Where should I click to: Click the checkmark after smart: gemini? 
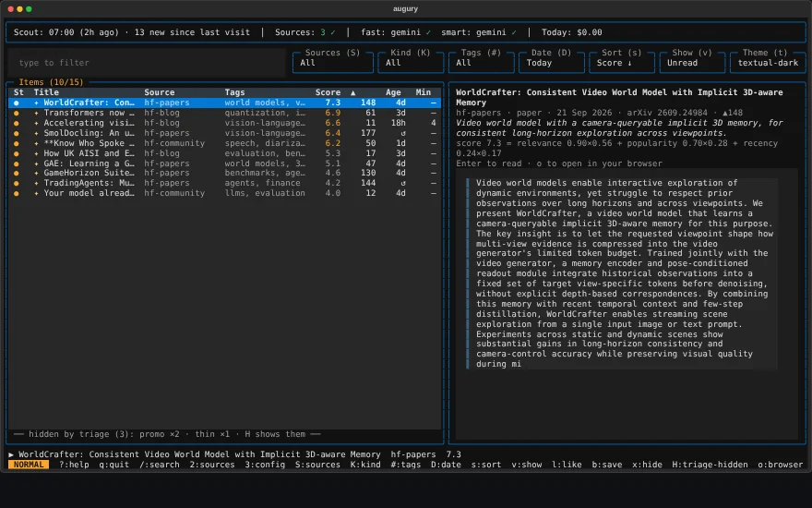[x=514, y=32]
